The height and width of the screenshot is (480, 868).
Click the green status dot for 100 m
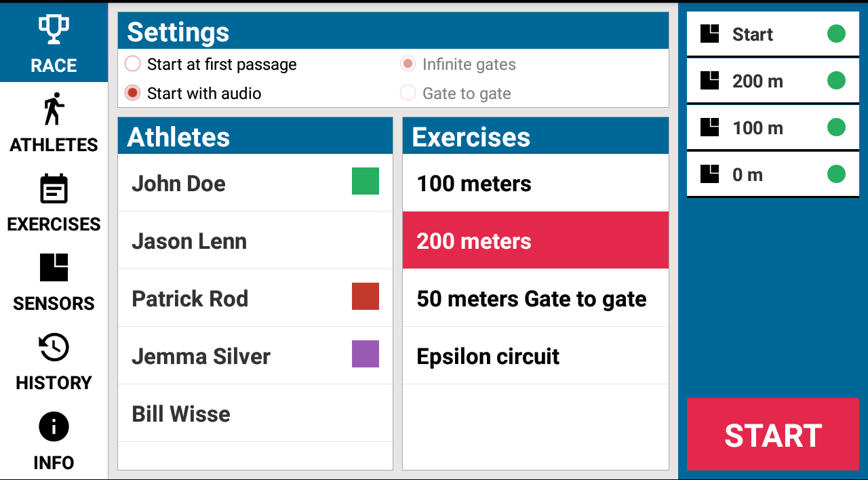(x=836, y=127)
